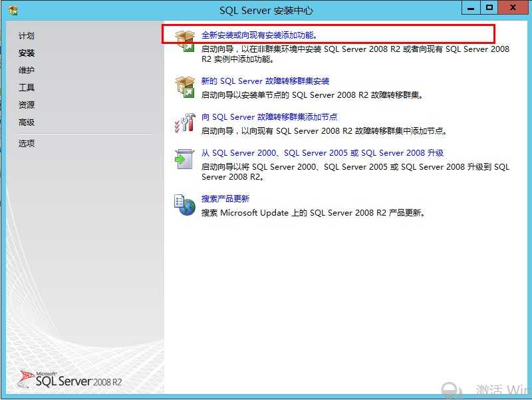Image resolution: width=532 pixels, height=400 pixels.
Task: Open 搜索产品更新 link
Action: click(225, 198)
